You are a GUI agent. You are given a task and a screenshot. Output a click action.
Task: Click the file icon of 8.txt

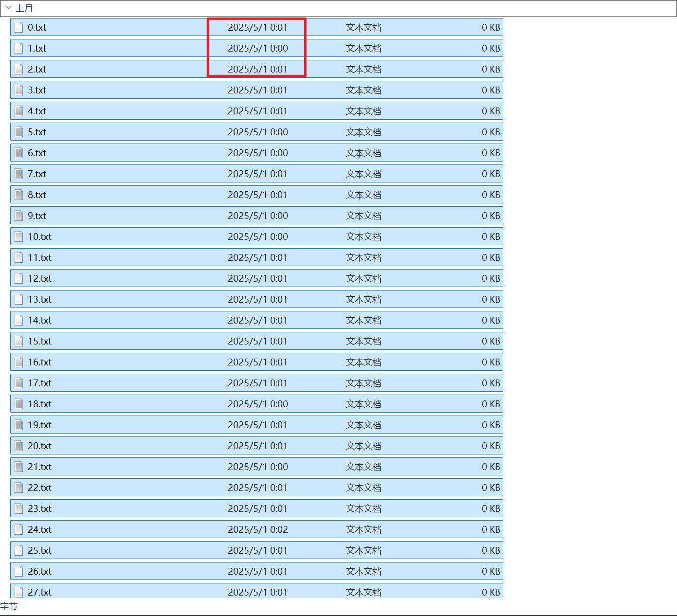click(x=19, y=195)
